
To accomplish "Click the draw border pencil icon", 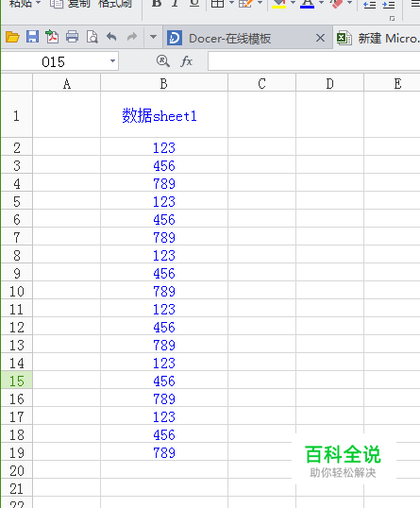I will tap(245, 4).
